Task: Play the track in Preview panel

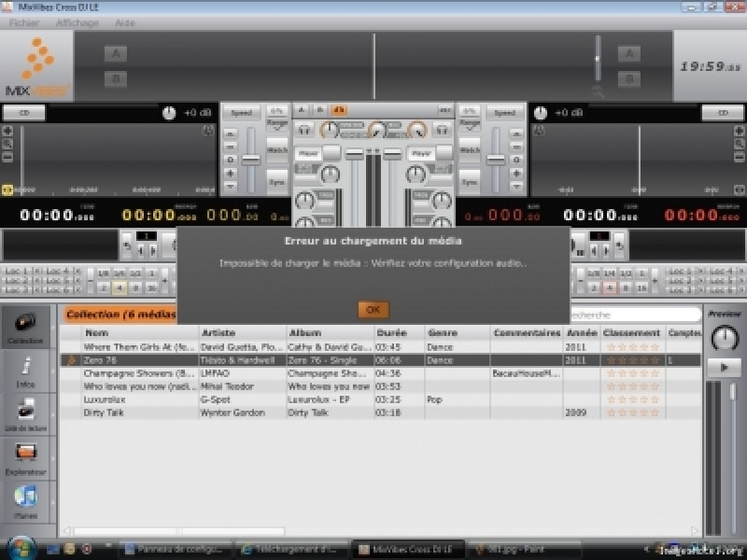Action: click(725, 368)
